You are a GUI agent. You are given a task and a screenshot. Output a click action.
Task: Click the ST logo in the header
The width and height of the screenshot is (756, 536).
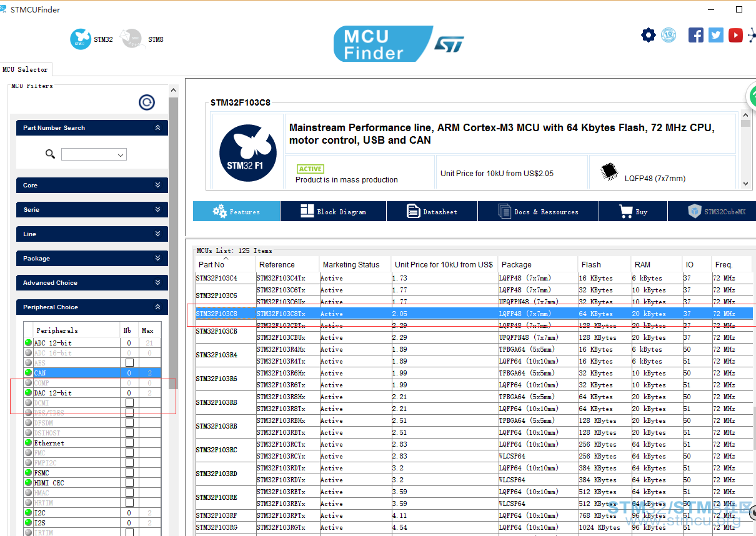[450, 44]
